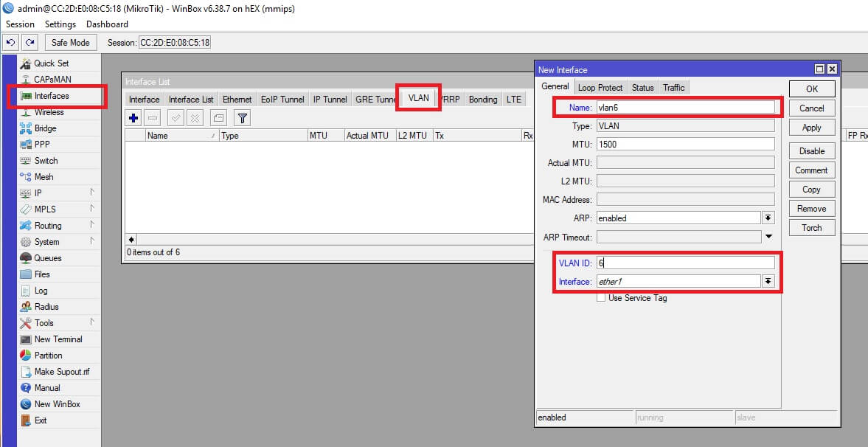Expand the System submenu
The image size is (868, 447).
pyautogui.click(x=92, y=241)
